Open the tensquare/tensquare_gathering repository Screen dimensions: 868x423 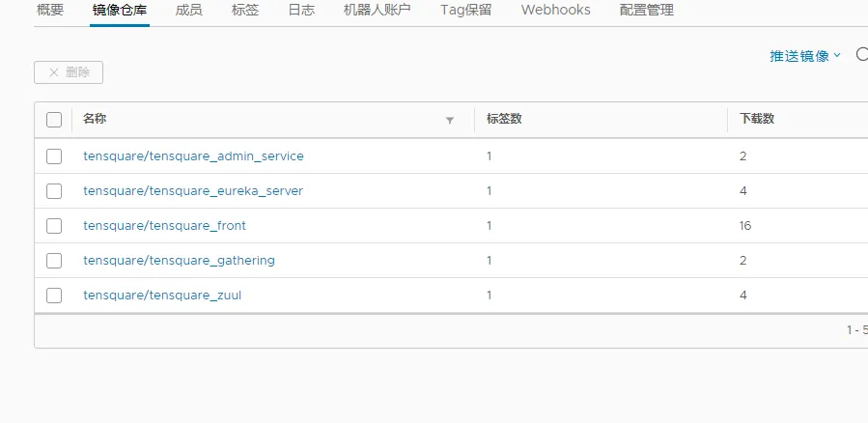[x=179, y=260]
